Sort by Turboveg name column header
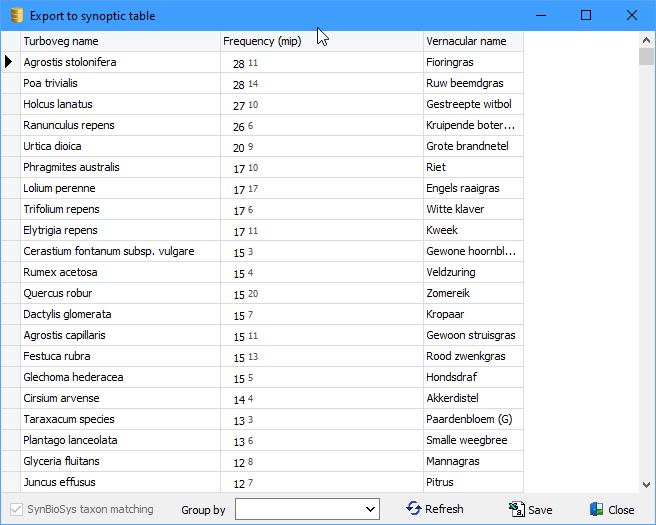Screen dimensions: 656x525 pos(120,41)
